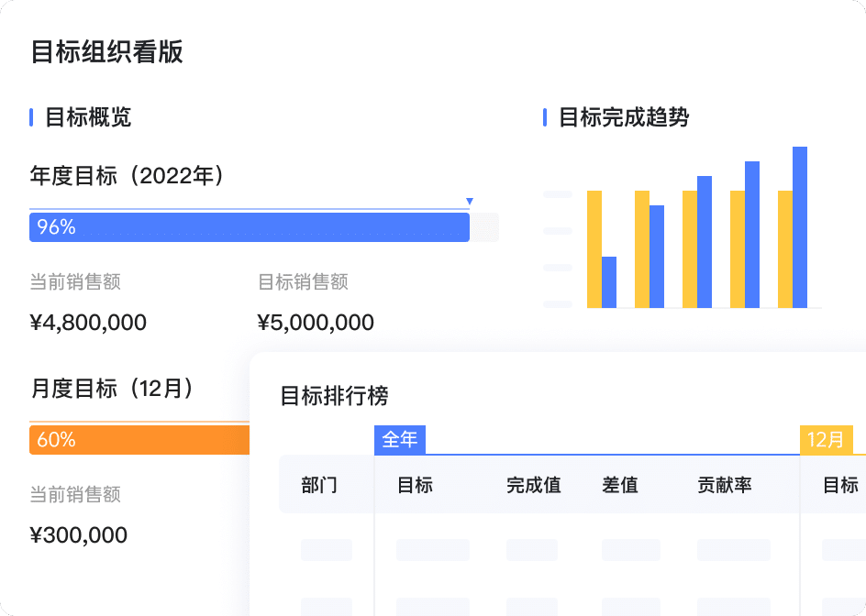Click the 目标完成趋势 section heading
866x616 pixels.
pos(624,117)
